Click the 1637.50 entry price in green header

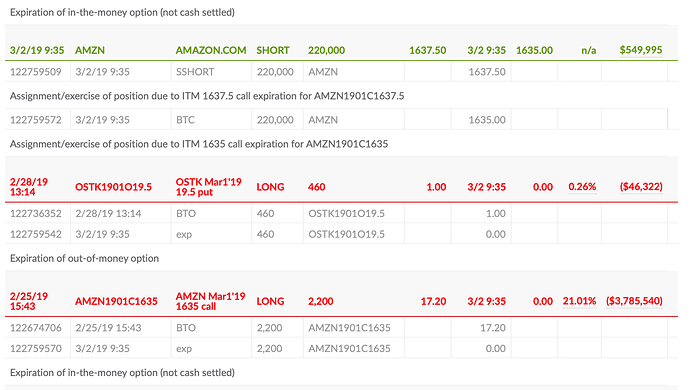pos(428,50)
